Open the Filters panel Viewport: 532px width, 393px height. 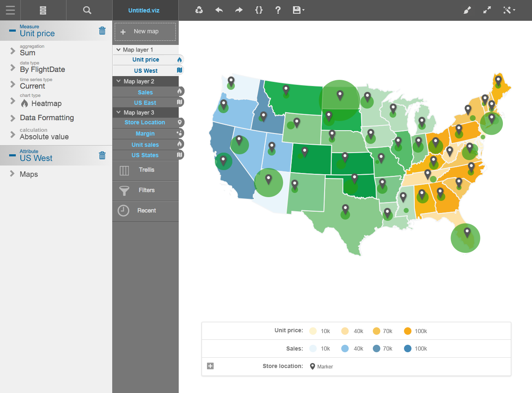(x=145, y=190)
